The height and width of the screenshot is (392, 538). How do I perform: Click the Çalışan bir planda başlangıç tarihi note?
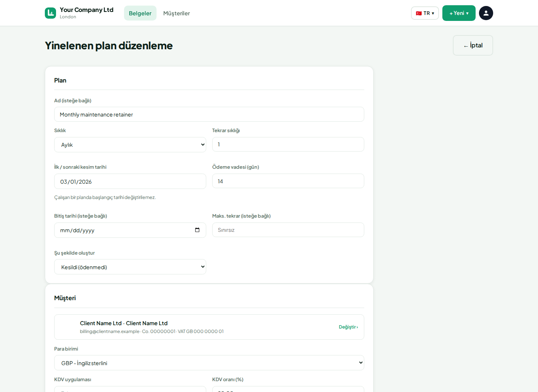[x=105, y=197]
